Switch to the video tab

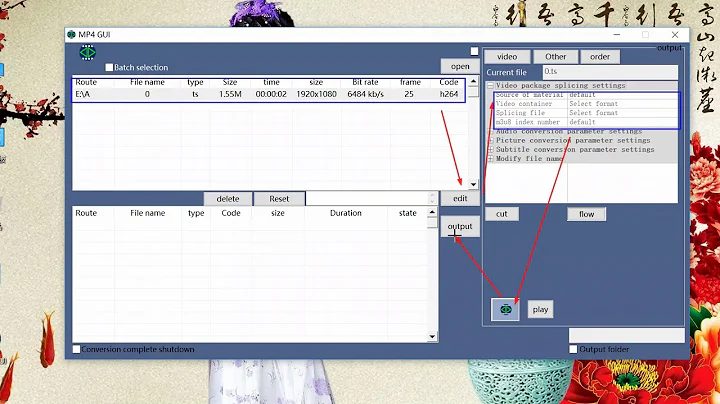point(507,56)
